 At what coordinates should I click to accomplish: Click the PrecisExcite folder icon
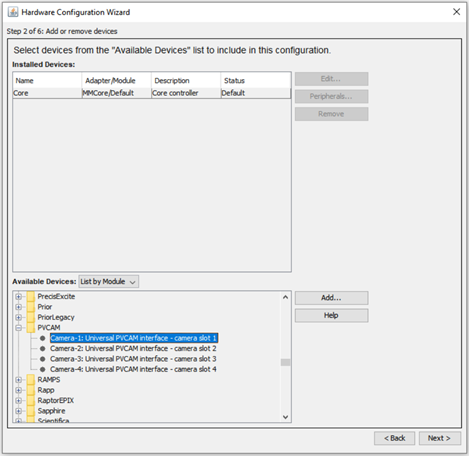coord(31,297)
